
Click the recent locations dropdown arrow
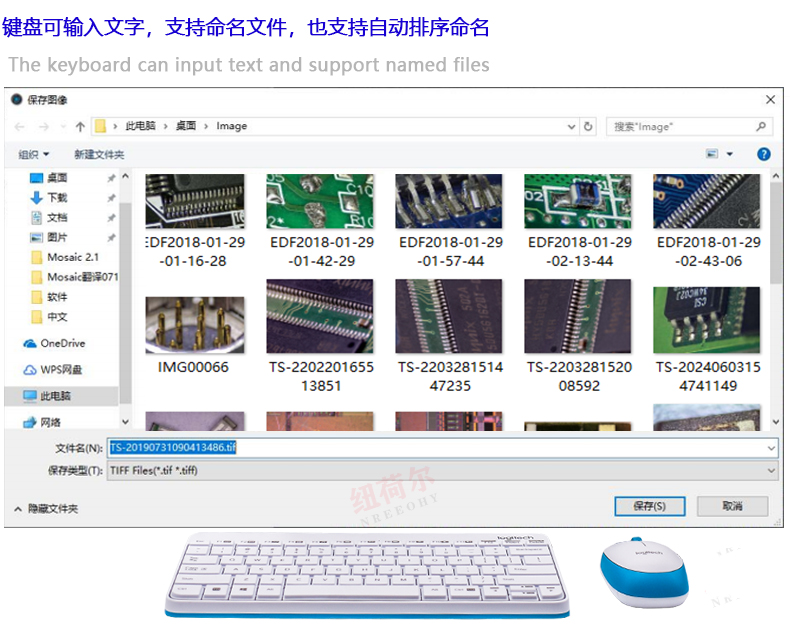tap(63, 127)
